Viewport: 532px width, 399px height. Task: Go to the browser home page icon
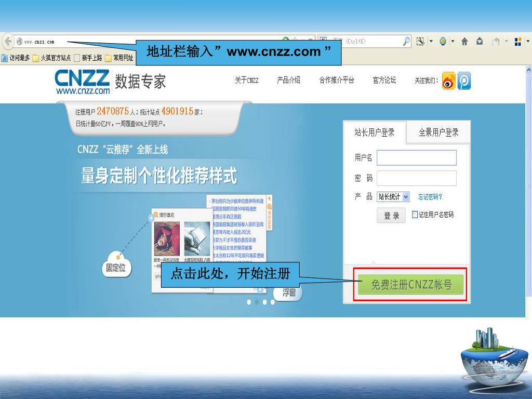point(464,42)
